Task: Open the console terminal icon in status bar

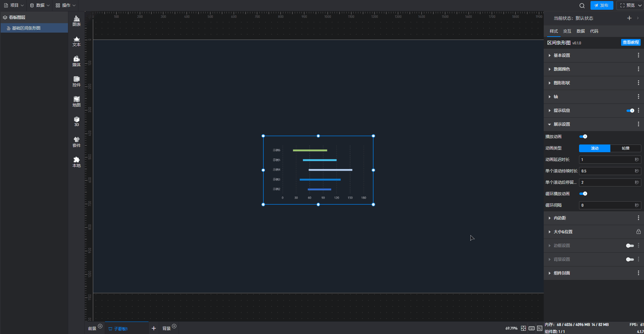Action: (x=540, y=328)
